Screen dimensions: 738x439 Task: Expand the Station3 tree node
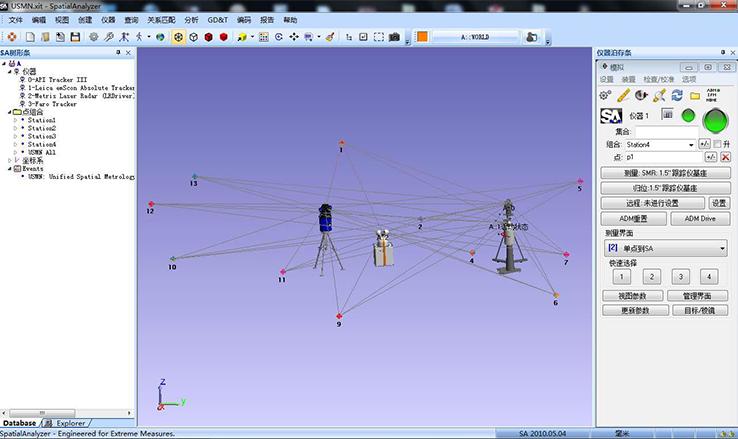pos(15,136)
